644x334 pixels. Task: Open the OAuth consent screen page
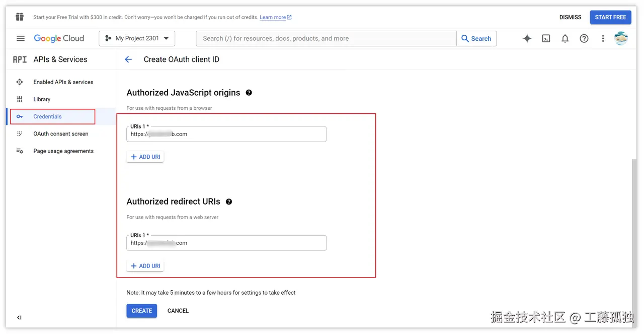point(60,133)
